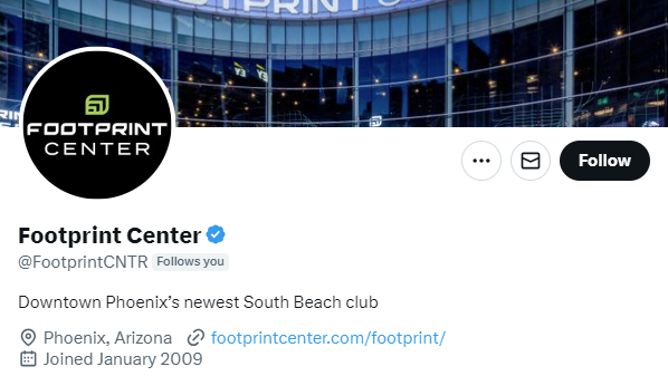Click the bio text about South Beach club

tap(198, 302)
